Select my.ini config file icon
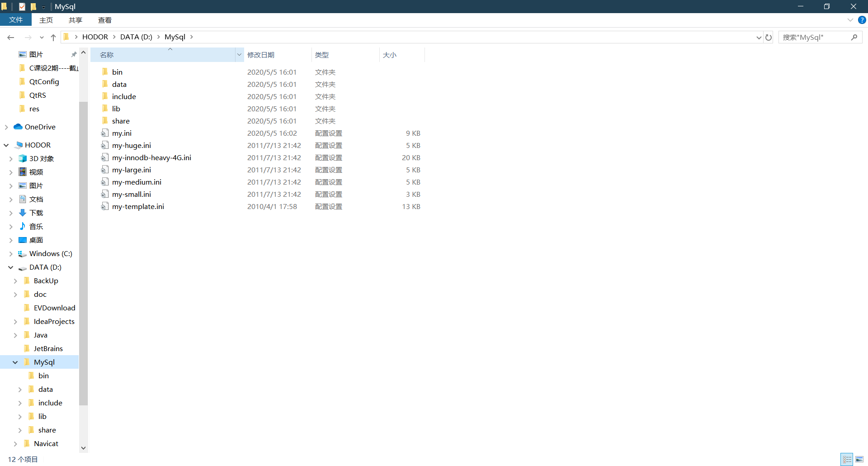868x466 pixels. click(105, 133)
